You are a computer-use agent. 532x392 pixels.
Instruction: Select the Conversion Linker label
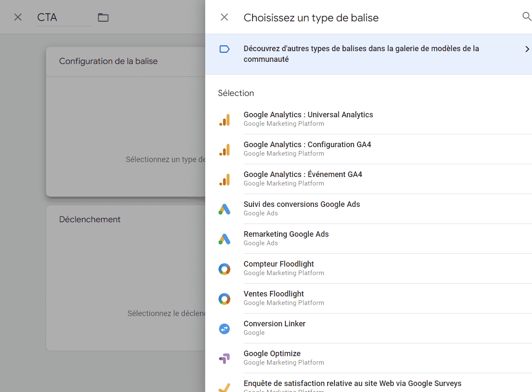tap(274, 324)
